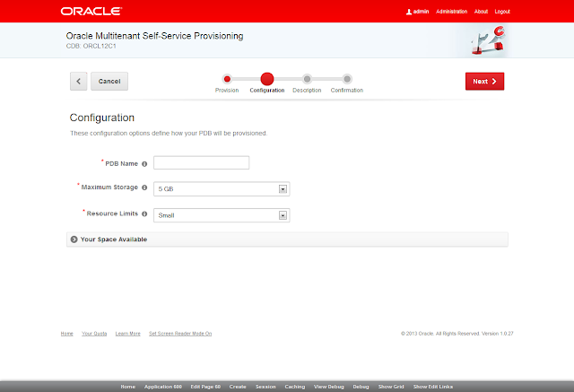Click Logout in the header
The height and width of the screenshot is (392, 574).
click(502, 12)
